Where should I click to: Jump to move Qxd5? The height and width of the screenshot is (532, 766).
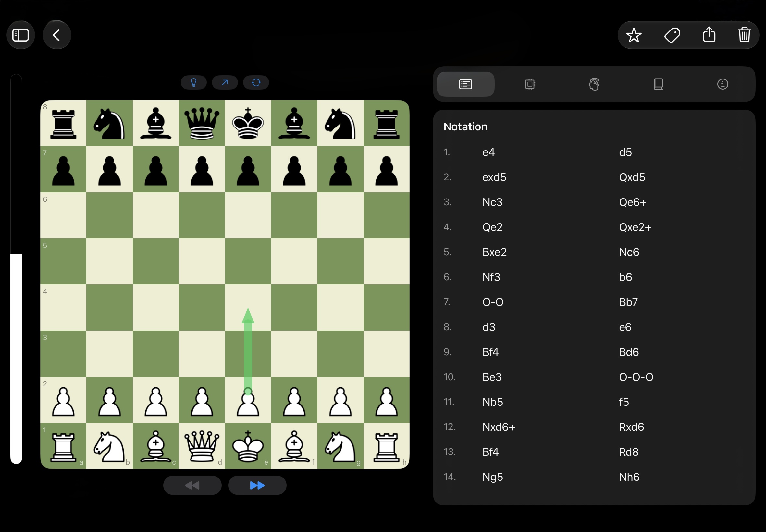(632, 177)
